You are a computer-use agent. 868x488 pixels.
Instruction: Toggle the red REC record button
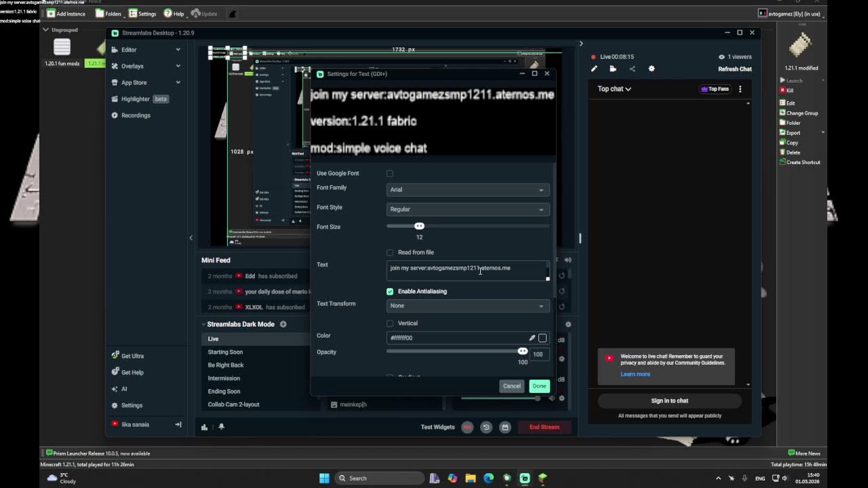pyautogui.click(x=467, y=427)
